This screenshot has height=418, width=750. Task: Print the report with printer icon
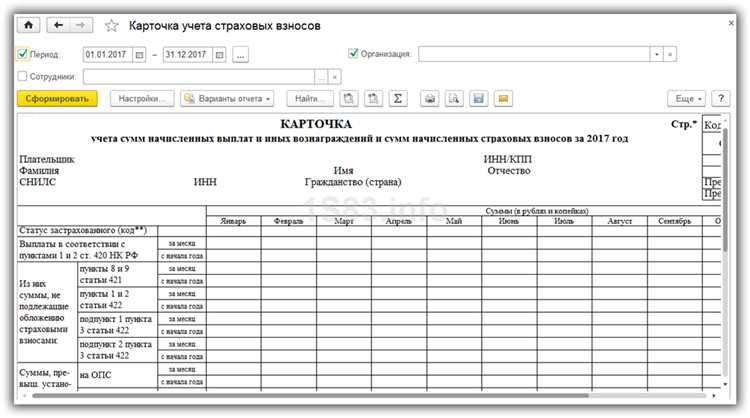[x=430, y=99]
